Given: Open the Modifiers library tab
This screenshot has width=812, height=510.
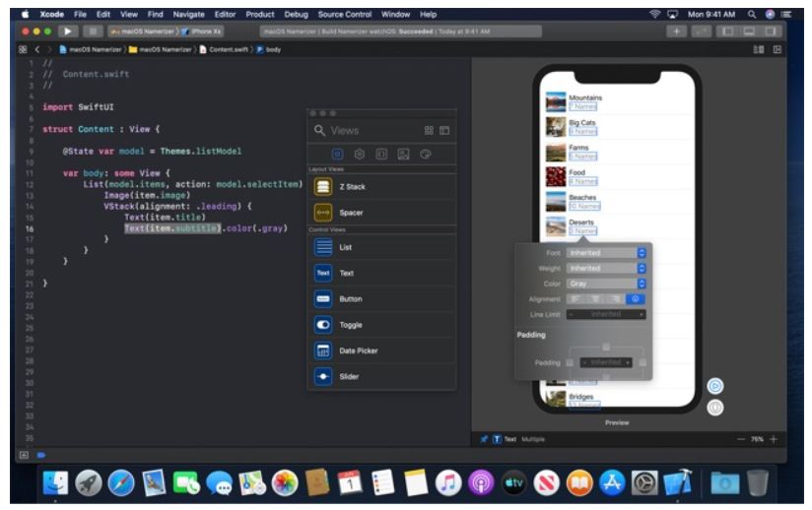Looking at the screenshot, I should tap(360, 155).
